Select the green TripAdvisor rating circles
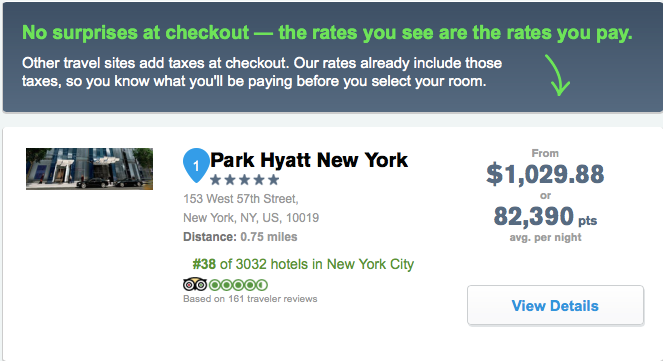The height and width of the screenshot is (361, 663). (x=238, y=285)
